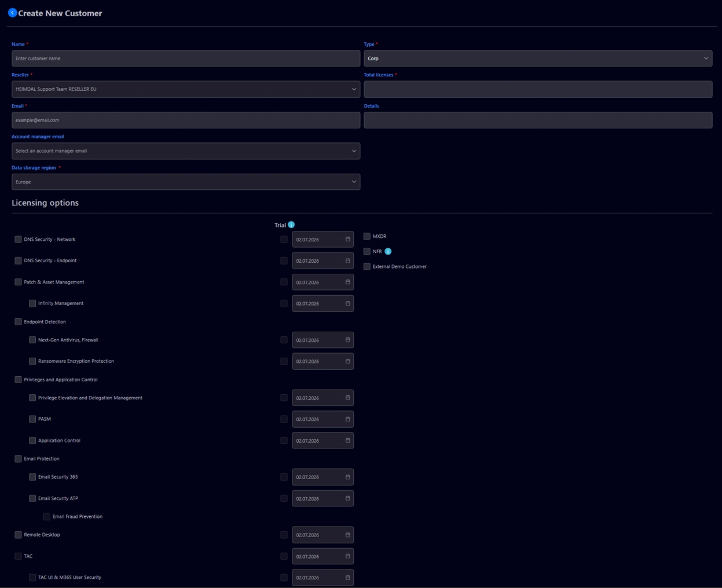
Task: Open calendar for Remote Desktop trial date
Action: click(x=347, y=535)
